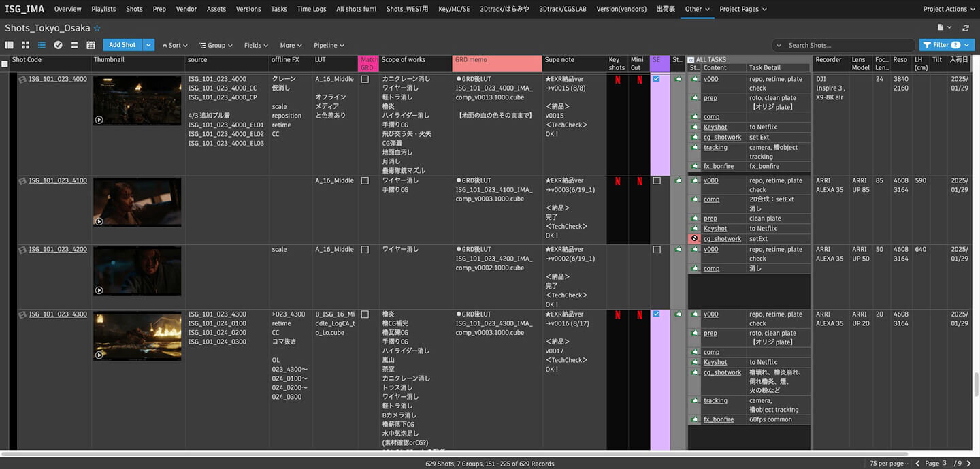This screenshot has height=469, width=980.
Task: Open the calendar view icon
Action: coord(91,45)
